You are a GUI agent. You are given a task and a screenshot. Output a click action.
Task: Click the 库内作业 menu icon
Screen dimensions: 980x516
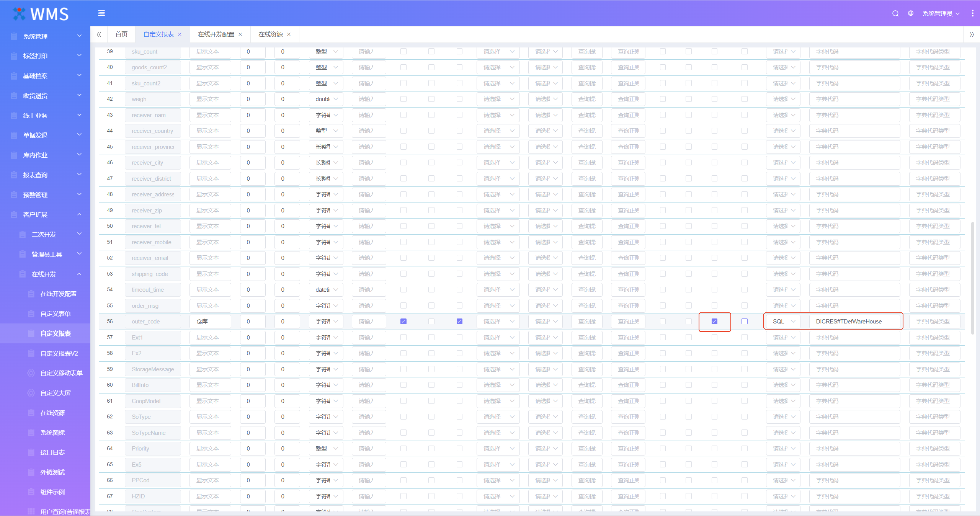coord(14,155)
